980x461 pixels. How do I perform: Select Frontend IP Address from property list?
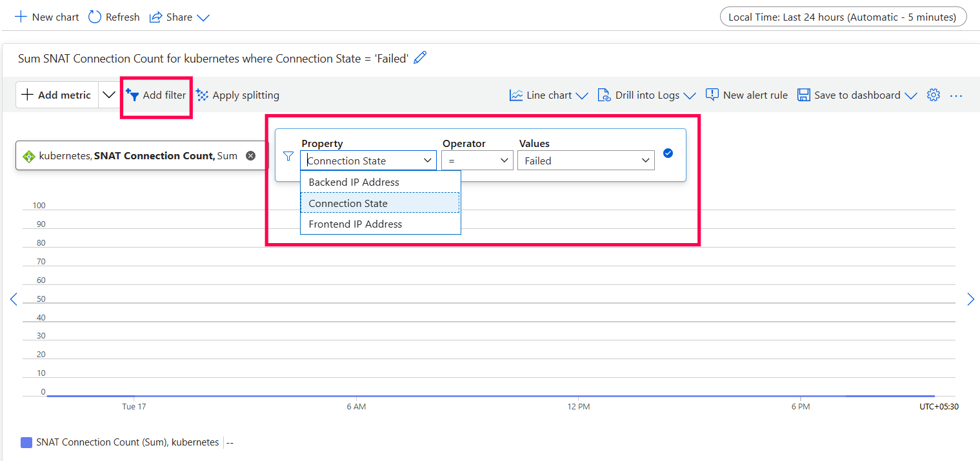coord(355,224)
